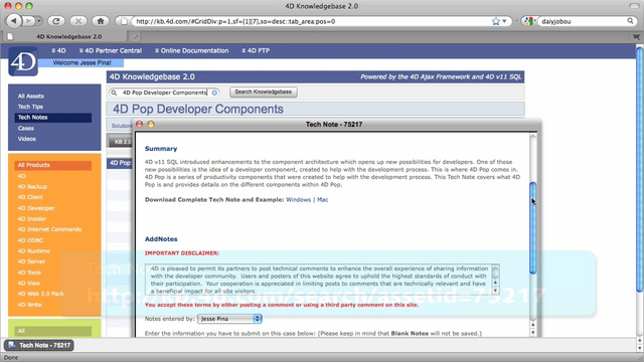Image resolution: width=644 pixels, height=362 pixels.
Task: Filter by 4D Write product
Action: pyautogui.click(x=30, y=305)
